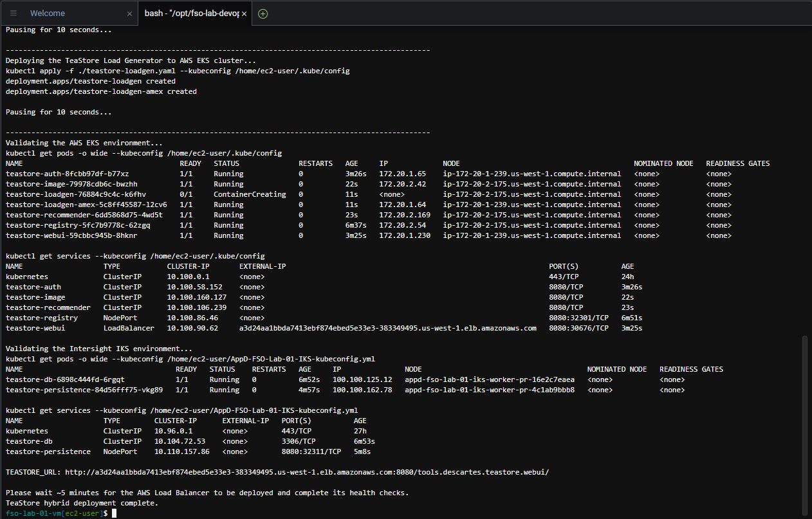Click 'deployment.apps/teastore-loadgen-amex created' line
The image size is (812, 519).
click(101, 91)
